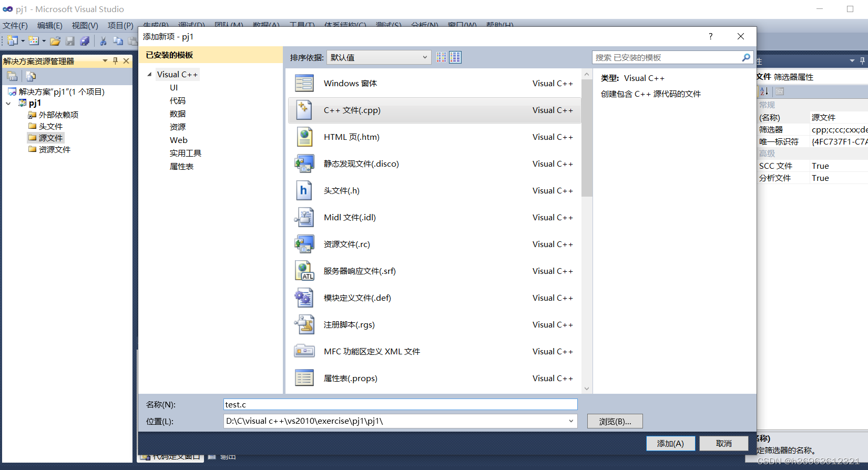Open the 项目(P) menu

click(x=120, y=25)
